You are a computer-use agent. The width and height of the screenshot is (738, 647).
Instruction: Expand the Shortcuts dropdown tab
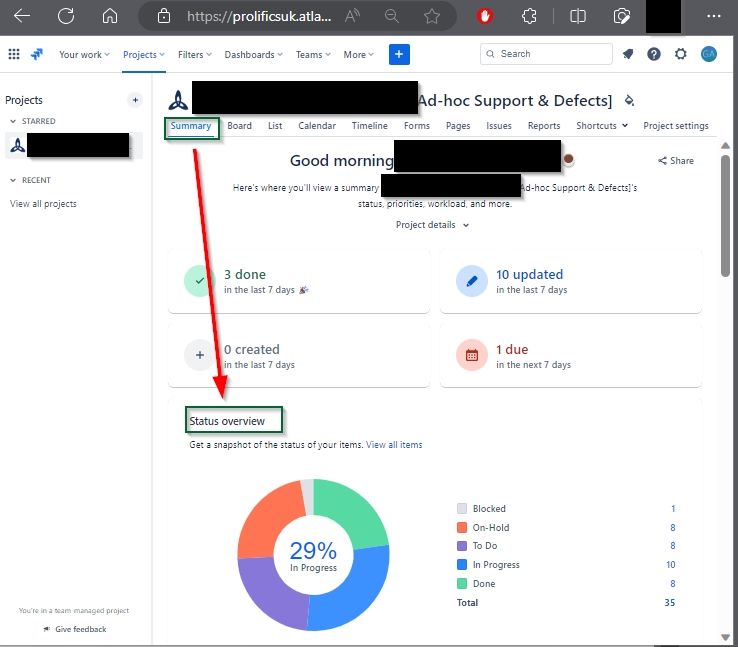(x=602, y=126)
